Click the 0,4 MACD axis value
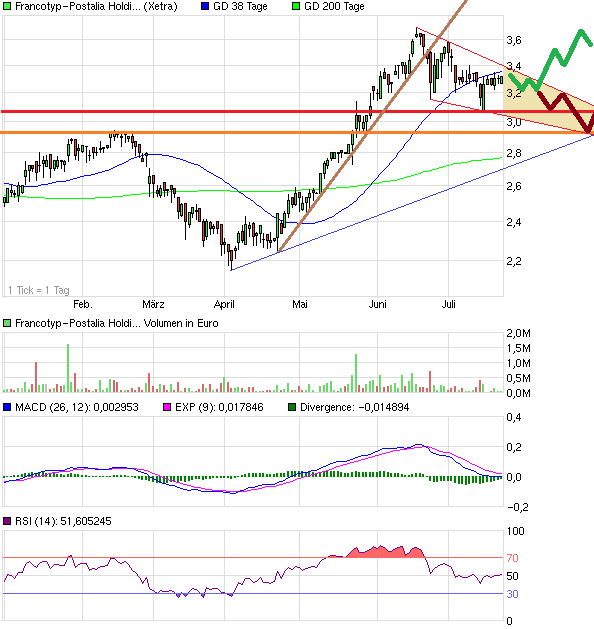The height and width of the screenshot is (629, 594). pyautogui.click(x=514, y=418)
